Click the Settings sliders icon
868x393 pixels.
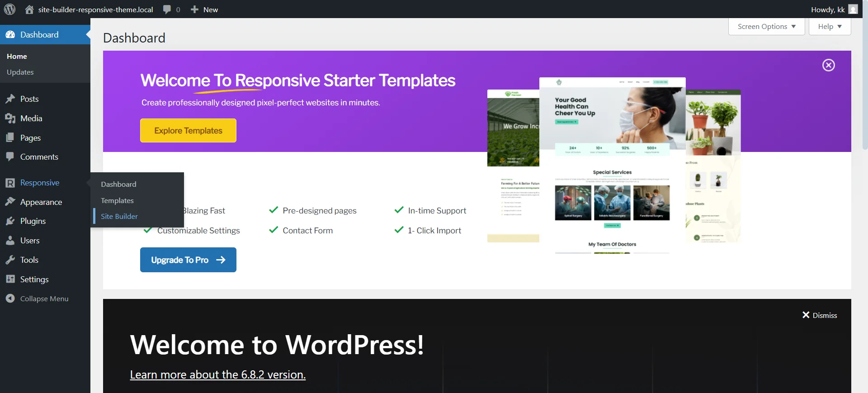tap(10, 279)
